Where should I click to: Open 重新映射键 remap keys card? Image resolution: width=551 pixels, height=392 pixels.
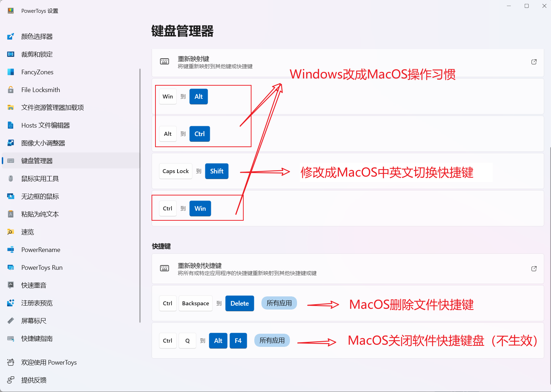[x=348, y=62]
